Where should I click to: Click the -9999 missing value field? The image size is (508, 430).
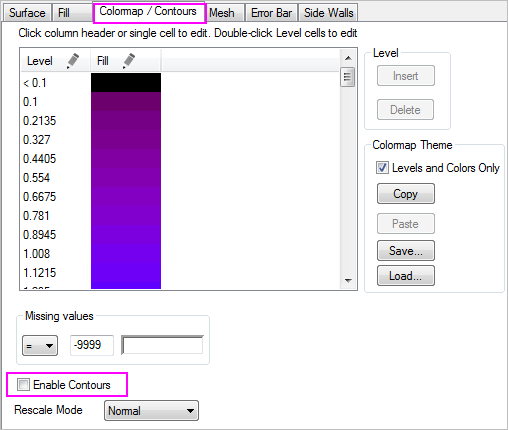point(92,345)
